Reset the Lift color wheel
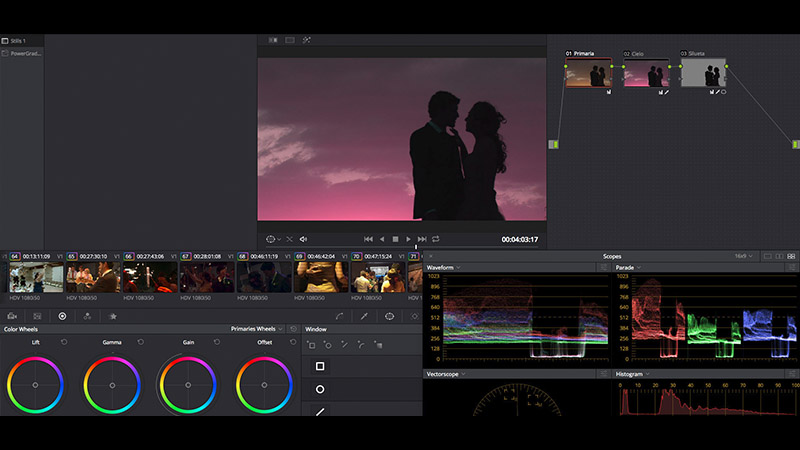The width and height of the screenshot is (800, 450). pos(64,342)
